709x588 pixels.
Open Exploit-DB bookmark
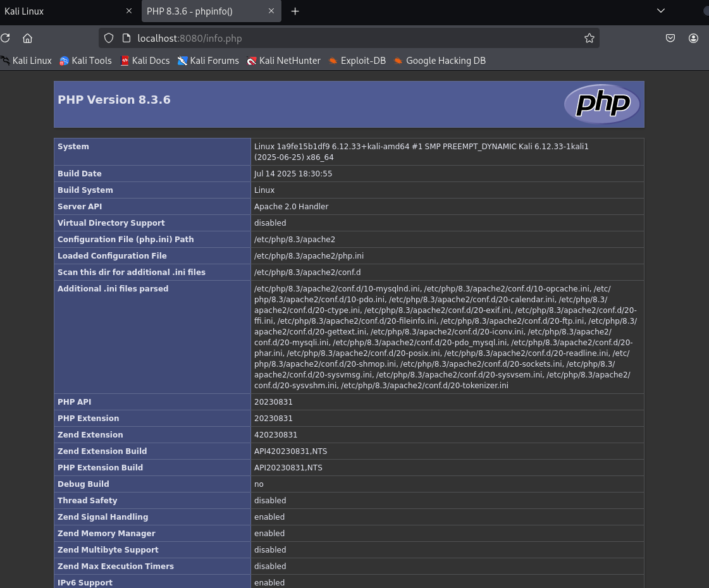tap(357, 61)
